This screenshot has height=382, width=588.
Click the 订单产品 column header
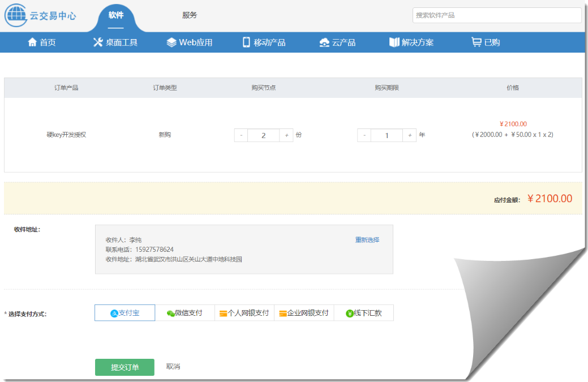pyautogui.click(x=66, y=88)
